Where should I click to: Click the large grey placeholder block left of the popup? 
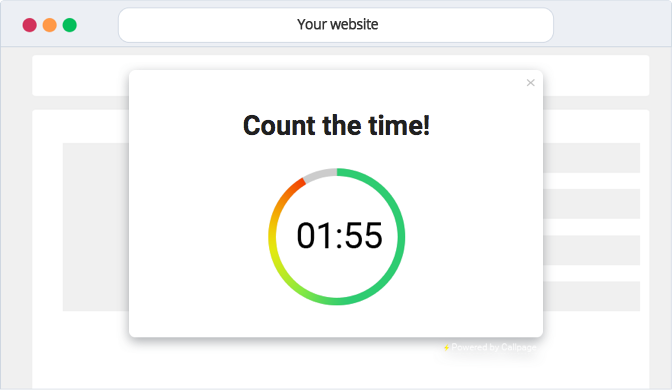tap(96, 227)
